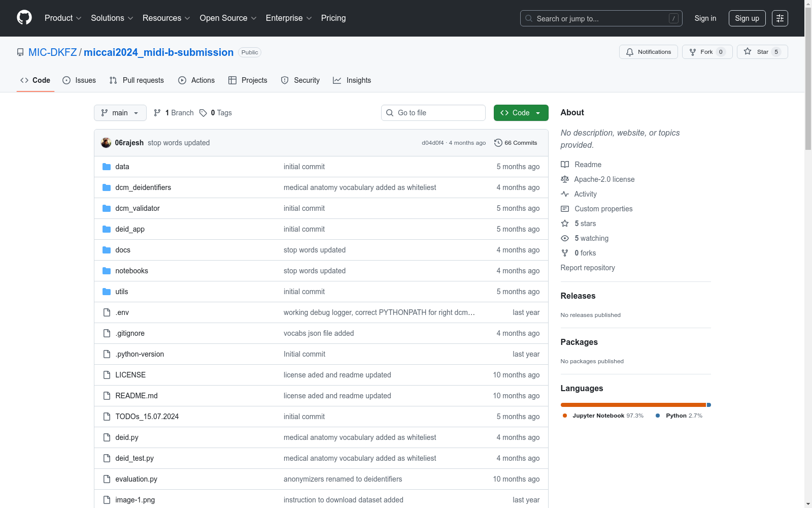Expand the Enterprise menu
Image resolution: width=812 pixels, height=508 pixels.
[289, 18]
